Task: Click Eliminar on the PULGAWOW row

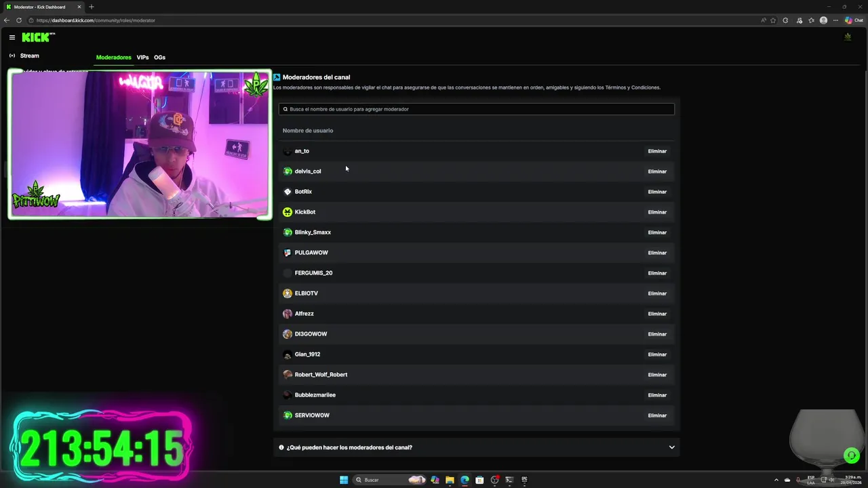Action: (x=657, y=253)
